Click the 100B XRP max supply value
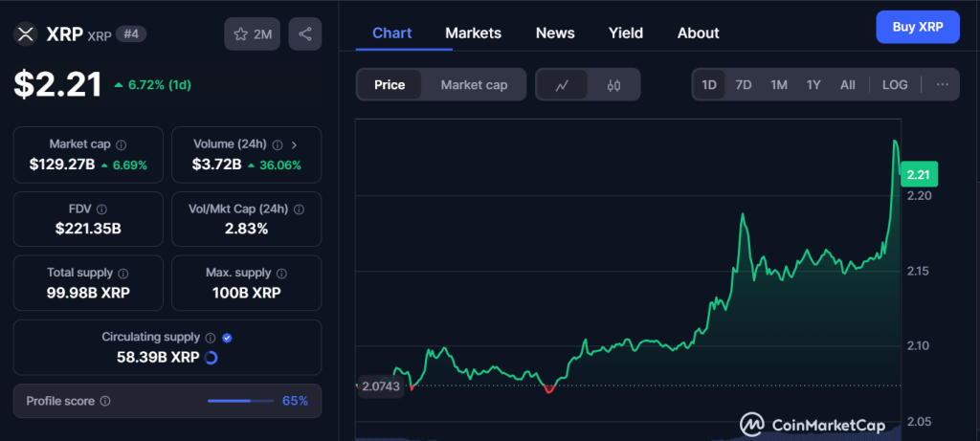Screen dimensions: 980x441 pyautogui.click(x=246, y=293)
